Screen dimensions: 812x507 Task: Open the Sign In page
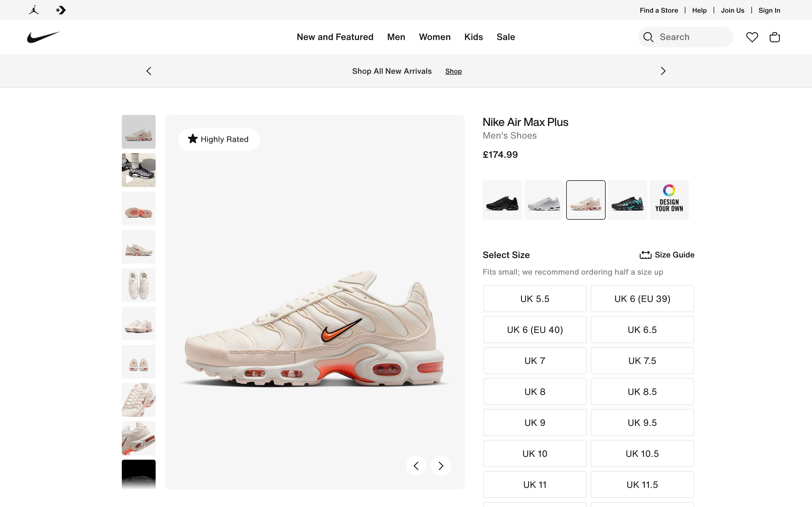769,10
